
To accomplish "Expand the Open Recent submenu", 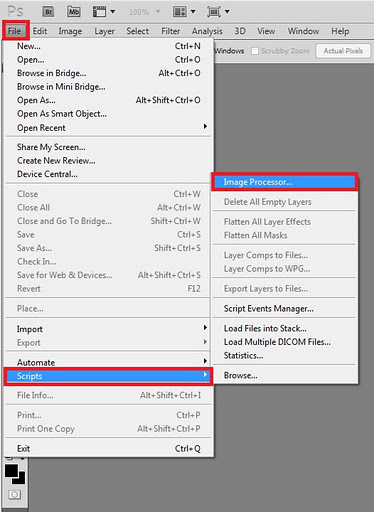I will (108, 128).
